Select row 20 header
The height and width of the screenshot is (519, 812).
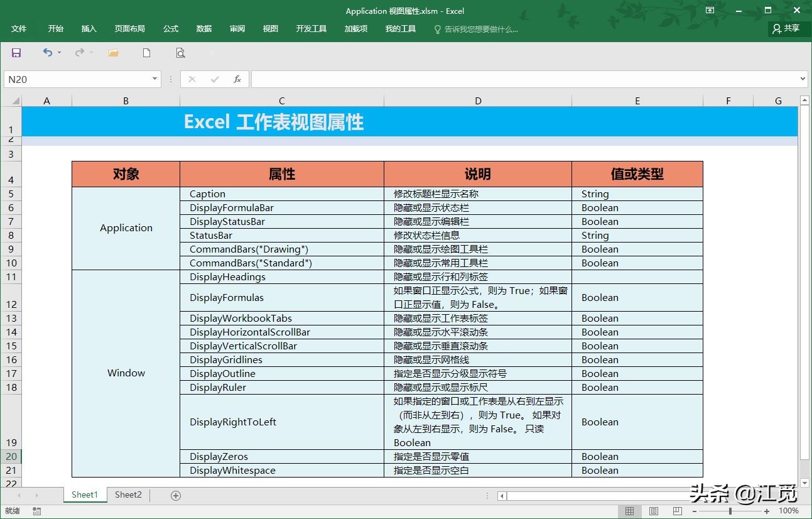click(x=11, y=457)
